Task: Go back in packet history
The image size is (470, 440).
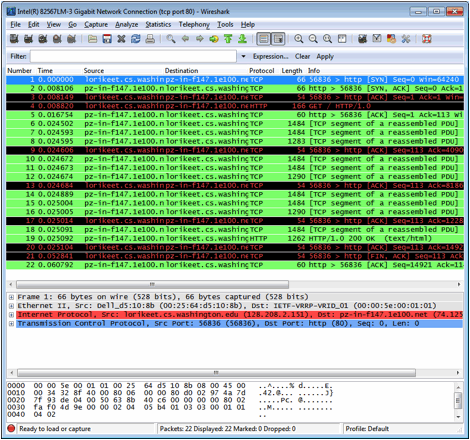Action: [x=185, y=39]
